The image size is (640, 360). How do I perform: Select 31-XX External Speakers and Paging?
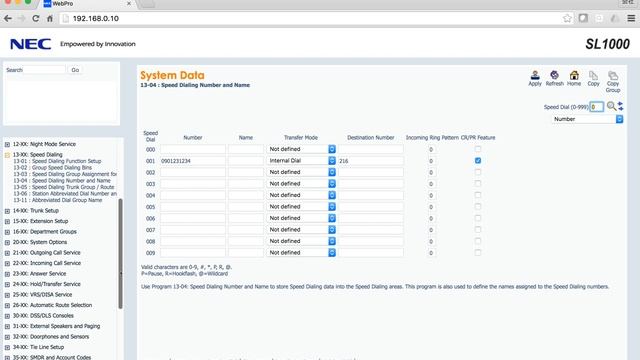point(56,326)
